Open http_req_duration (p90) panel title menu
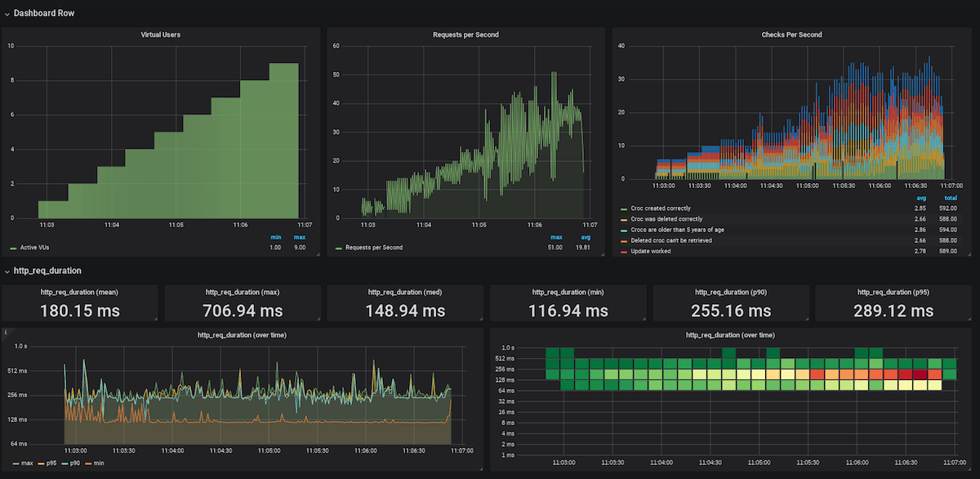 732,292
